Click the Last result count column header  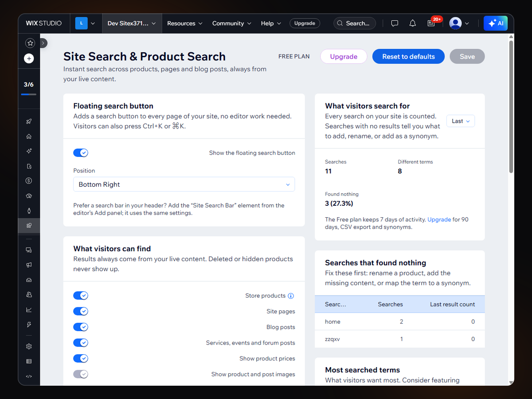(x=452, y=305)
